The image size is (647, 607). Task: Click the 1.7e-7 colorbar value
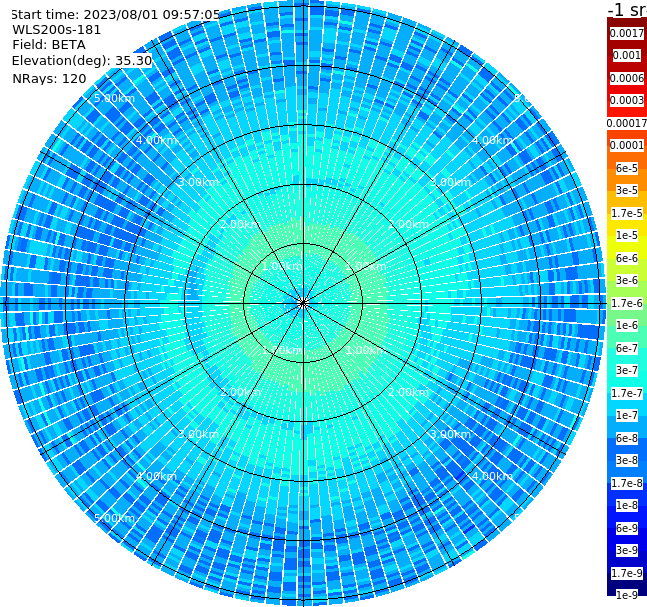627,393
